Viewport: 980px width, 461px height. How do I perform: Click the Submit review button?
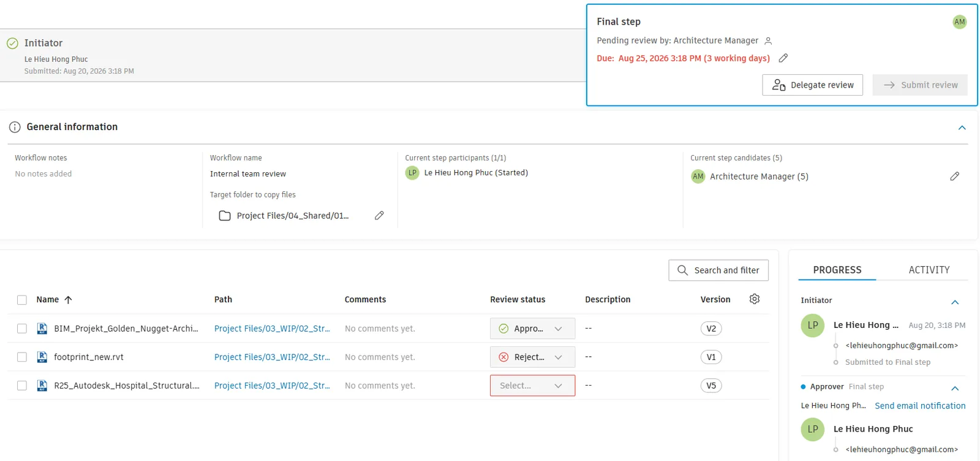(920, 85)
